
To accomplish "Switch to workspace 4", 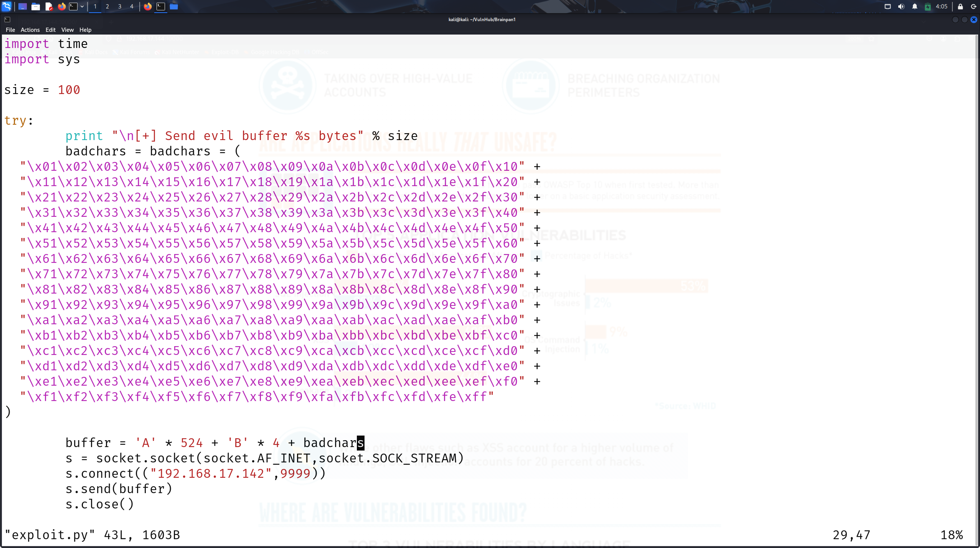I will [x=132, y=6].
